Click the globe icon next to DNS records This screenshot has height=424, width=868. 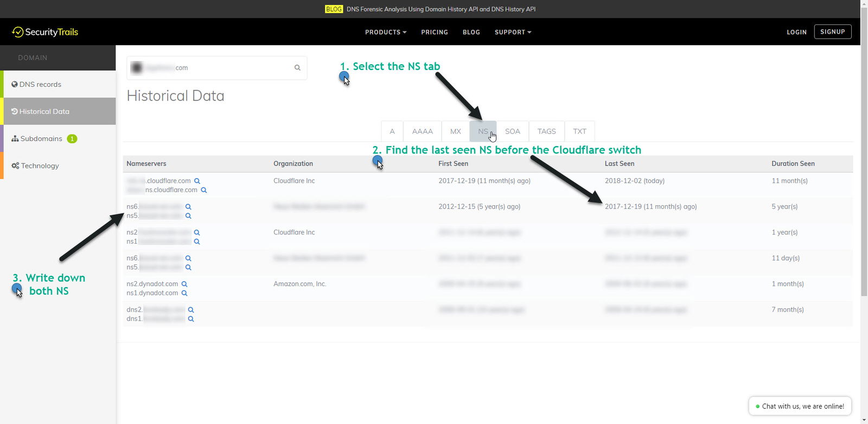[15, 84]
